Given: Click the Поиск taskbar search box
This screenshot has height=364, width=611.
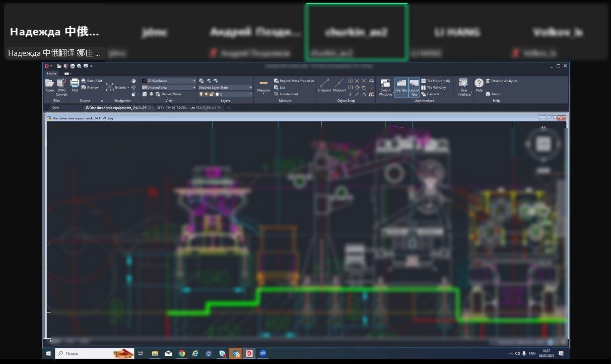Looking at the screenshot, I should point(95,353).
